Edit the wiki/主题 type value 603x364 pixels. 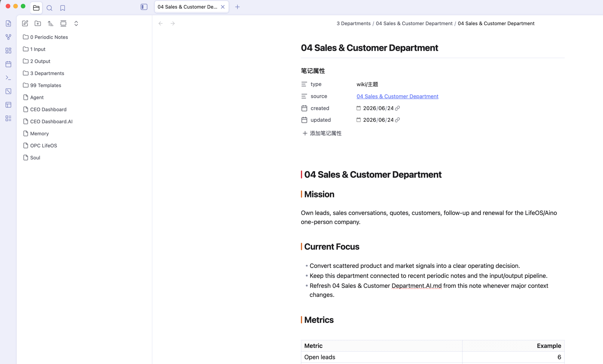[367, 84]
